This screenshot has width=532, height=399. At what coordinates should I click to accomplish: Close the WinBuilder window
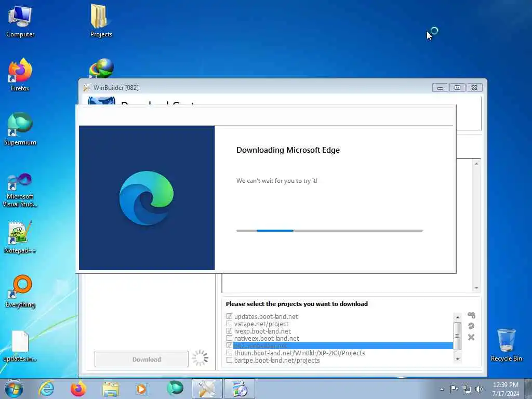tap(474, 87)
